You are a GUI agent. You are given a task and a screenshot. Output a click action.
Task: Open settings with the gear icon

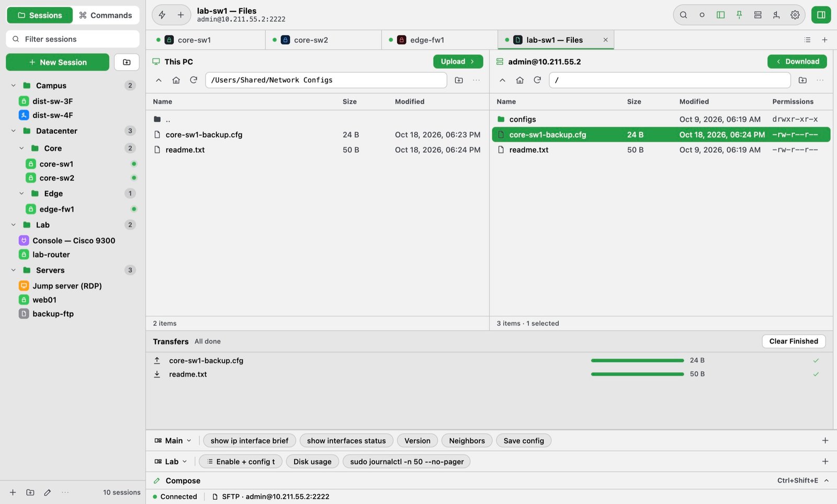click(795, 15)
